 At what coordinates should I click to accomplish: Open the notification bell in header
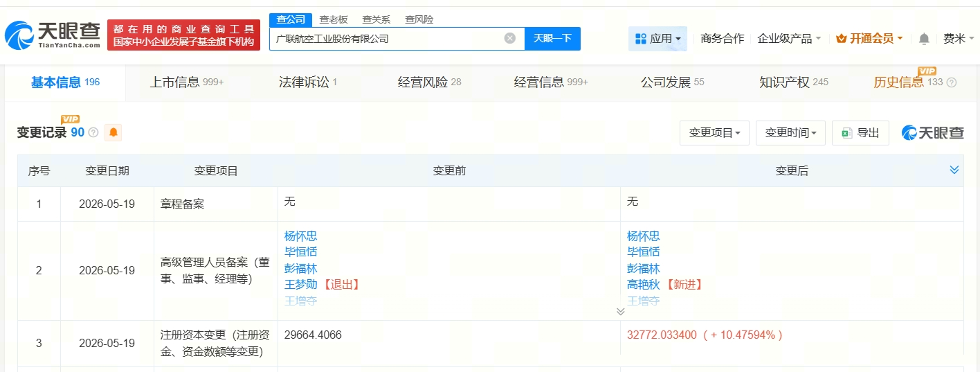point(924,39)
